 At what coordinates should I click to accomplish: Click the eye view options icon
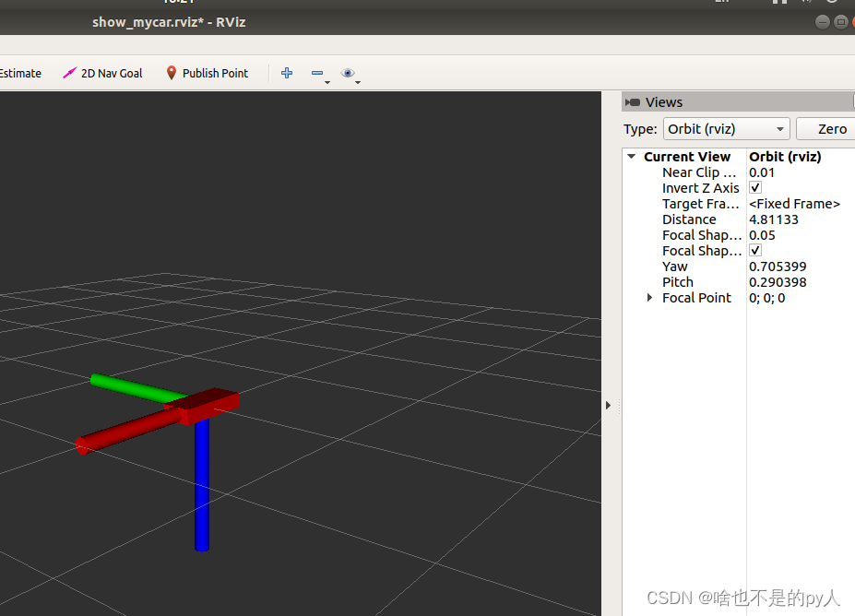pos(348,73)
